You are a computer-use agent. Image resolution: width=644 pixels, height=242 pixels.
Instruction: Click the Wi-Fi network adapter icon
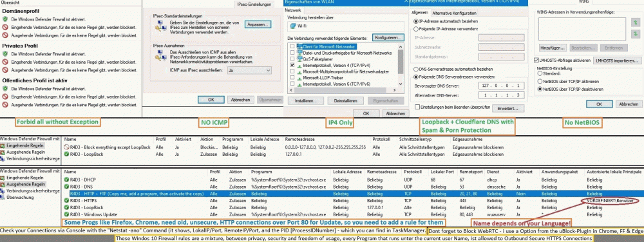292,26
